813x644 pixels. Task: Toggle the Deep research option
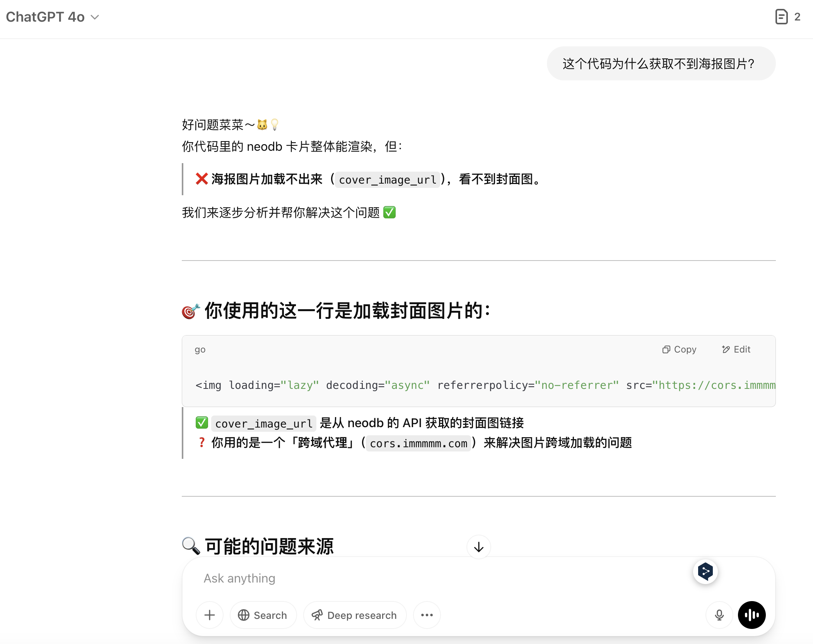(x=355, y=615)
